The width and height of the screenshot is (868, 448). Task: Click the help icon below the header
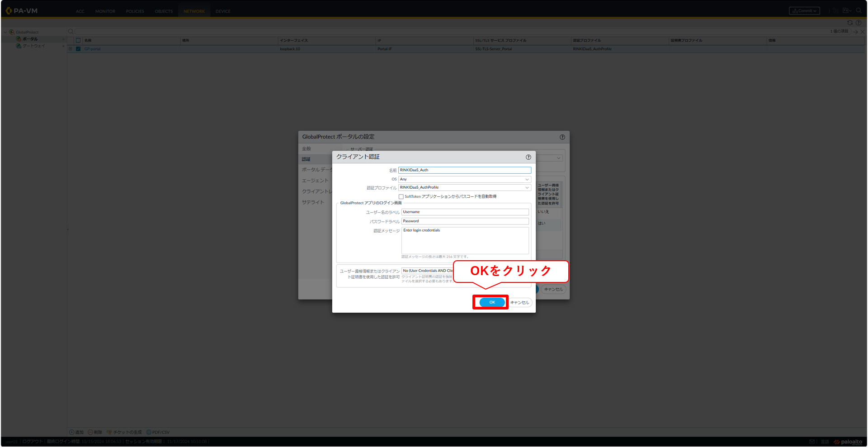[858, 23]
